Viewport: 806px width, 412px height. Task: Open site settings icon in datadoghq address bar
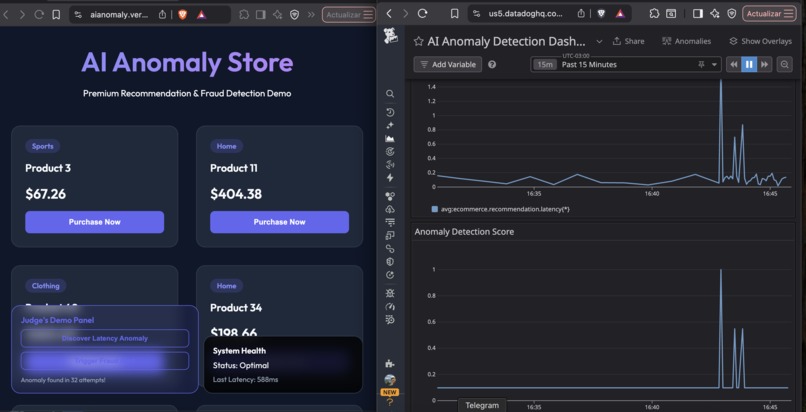(477, 14)
